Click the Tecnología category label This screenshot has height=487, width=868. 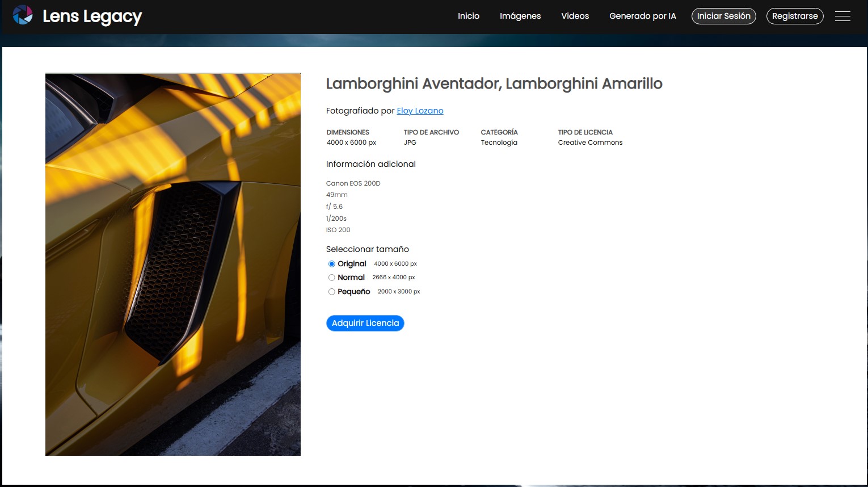coord(499,142)
